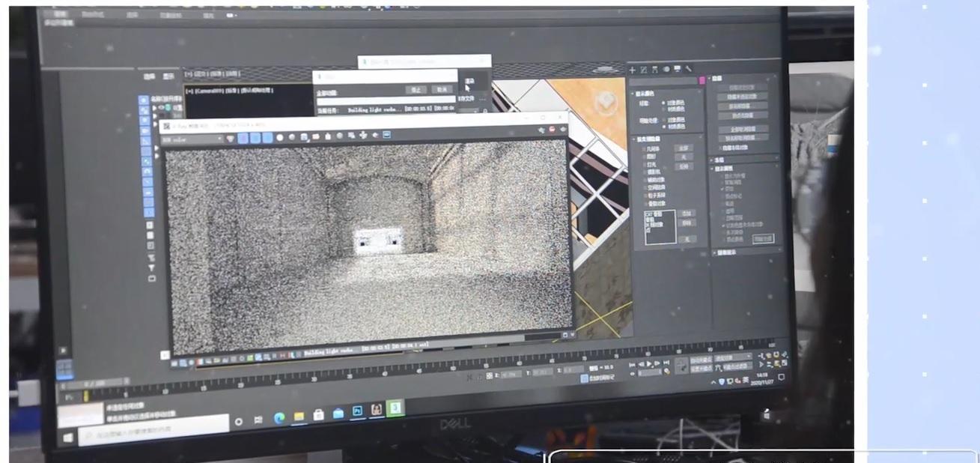Open the Modify tab in the command panel
The height and width of the screenshot is (463, 980).
click(x=644, y=70)
